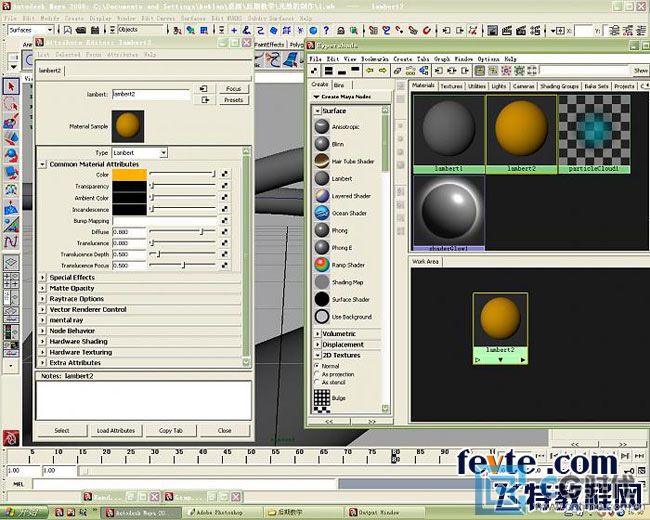The height and width of the screenshot is (520, 650).
Task: Click the Copy Tab button
Action: point(171,430)
